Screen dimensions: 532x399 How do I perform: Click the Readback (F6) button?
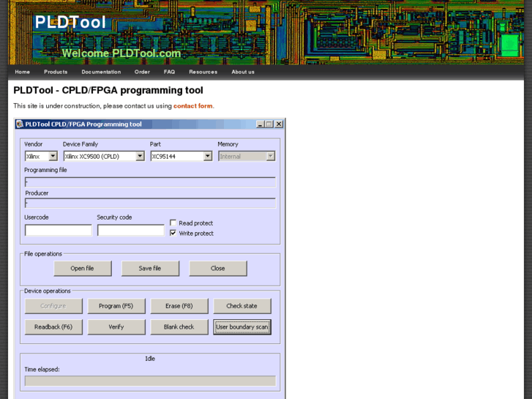(x=53, y=327)
